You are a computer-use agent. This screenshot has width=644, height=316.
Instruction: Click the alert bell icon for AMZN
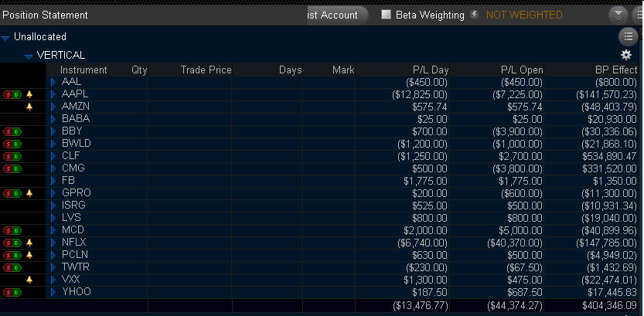[x=29, y=106]
